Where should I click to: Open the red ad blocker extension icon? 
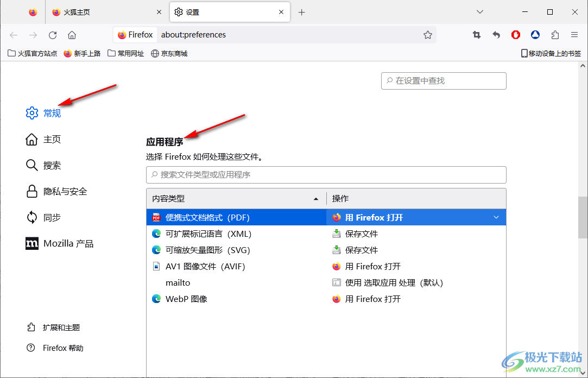click(516, 35)
